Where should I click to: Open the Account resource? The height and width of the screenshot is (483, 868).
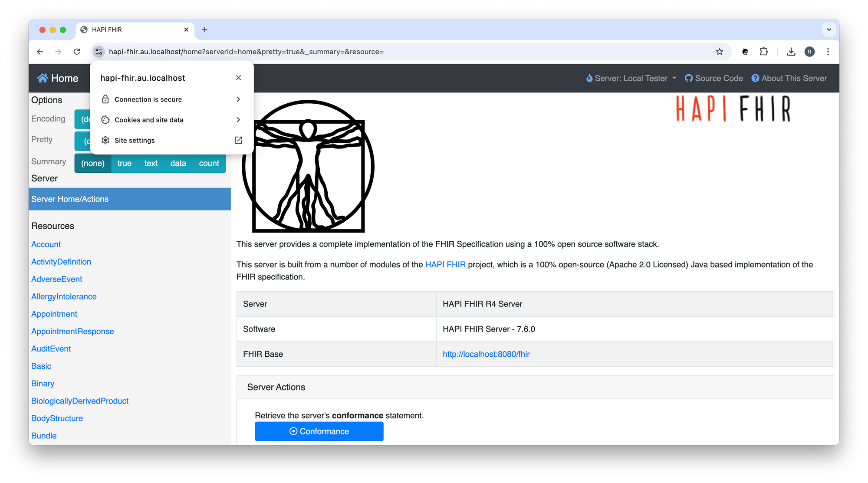pyautogui.click(x=46, y=244)
